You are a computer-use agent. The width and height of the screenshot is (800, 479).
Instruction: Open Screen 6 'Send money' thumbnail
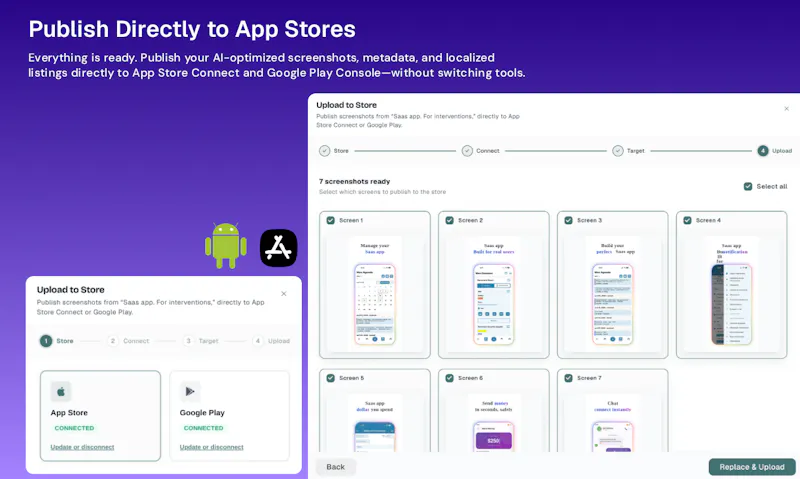[494, 423]
